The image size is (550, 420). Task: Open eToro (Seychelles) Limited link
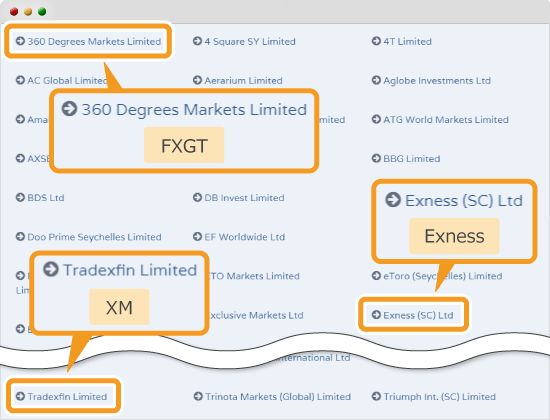tap(443, 276)
